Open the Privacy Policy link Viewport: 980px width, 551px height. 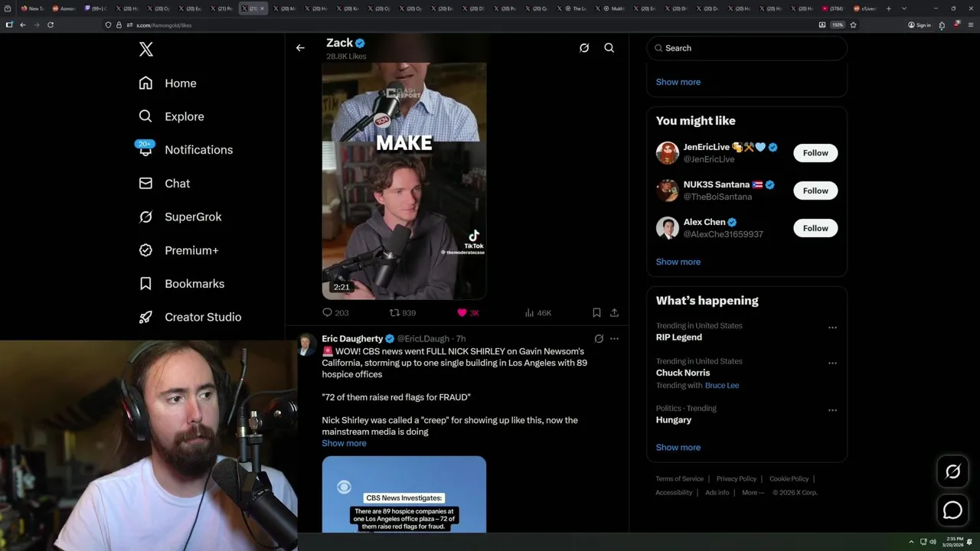coord(736,478)
